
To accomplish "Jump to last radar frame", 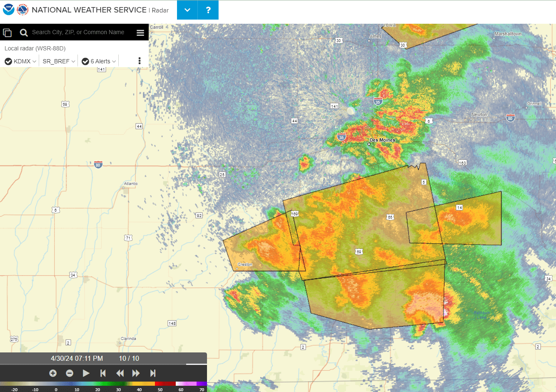I will pyautogui.click(x=153, y=373).
